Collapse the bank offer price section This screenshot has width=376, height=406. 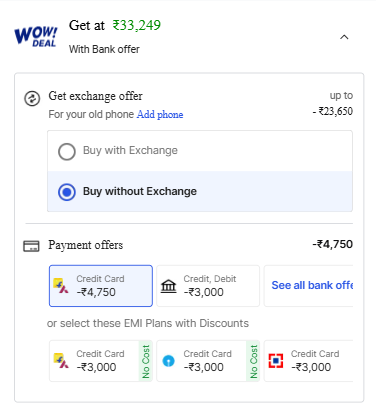pyautogui.click(x=344, y=37)
